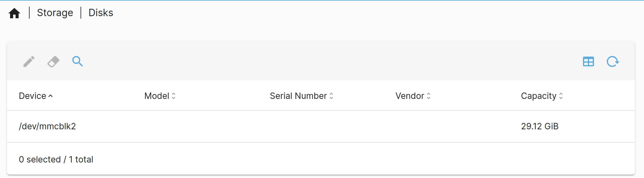644x178 pixels.
Task: Select the pencil edit icon
Action: coord(29,61)
